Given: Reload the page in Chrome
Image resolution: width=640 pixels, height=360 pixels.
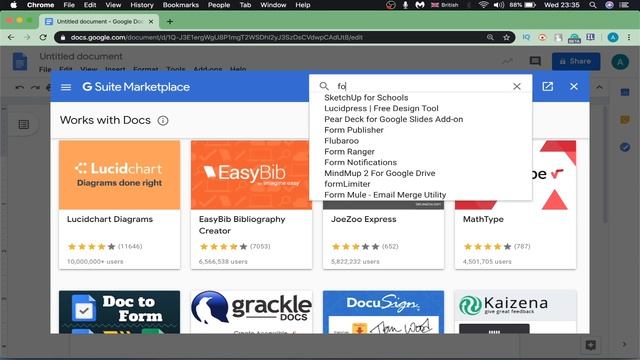Looking at the screenshot, I should (43, 37).
